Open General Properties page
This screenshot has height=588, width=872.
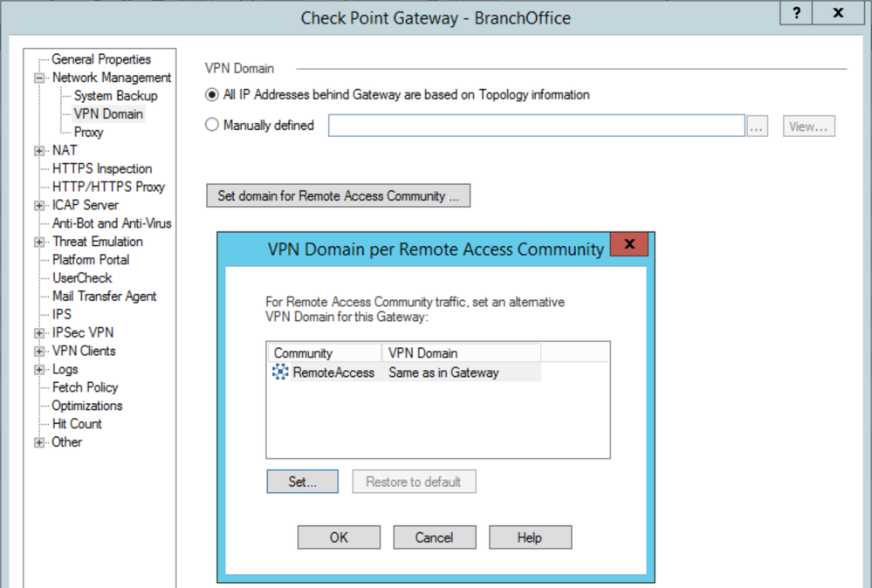tap(101, 59)
